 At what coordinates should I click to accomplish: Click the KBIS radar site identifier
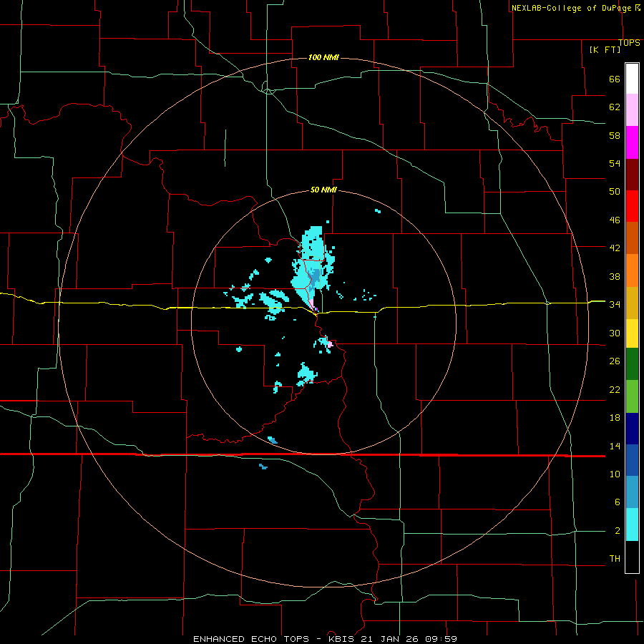343,639
